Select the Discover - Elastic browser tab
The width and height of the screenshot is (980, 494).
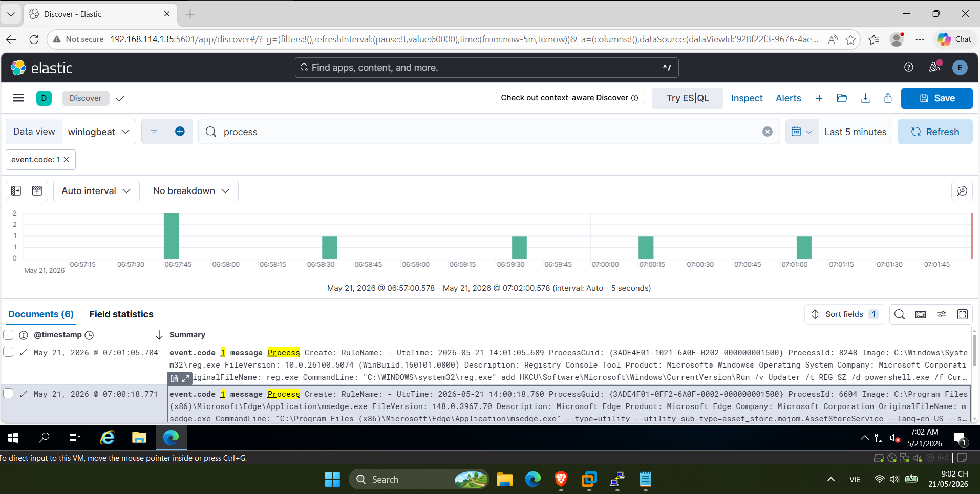coord(100,14)
